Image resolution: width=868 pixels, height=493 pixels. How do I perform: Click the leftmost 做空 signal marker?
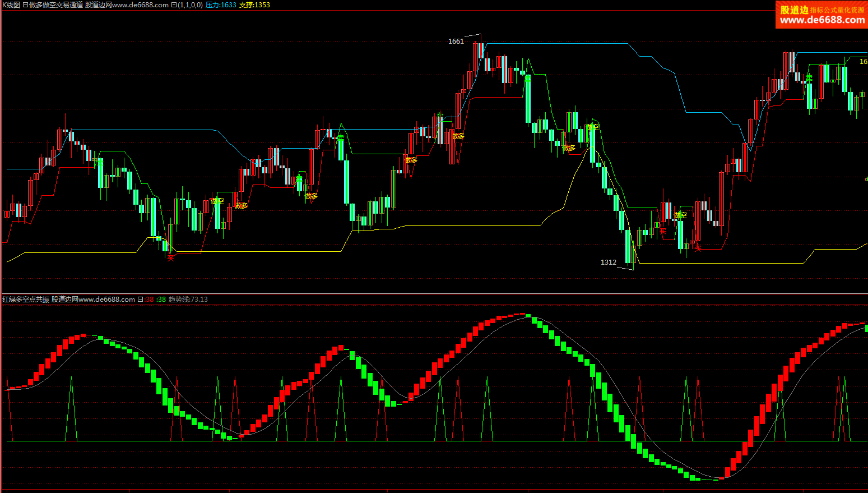pyautogui.click(x=217, y=201)
